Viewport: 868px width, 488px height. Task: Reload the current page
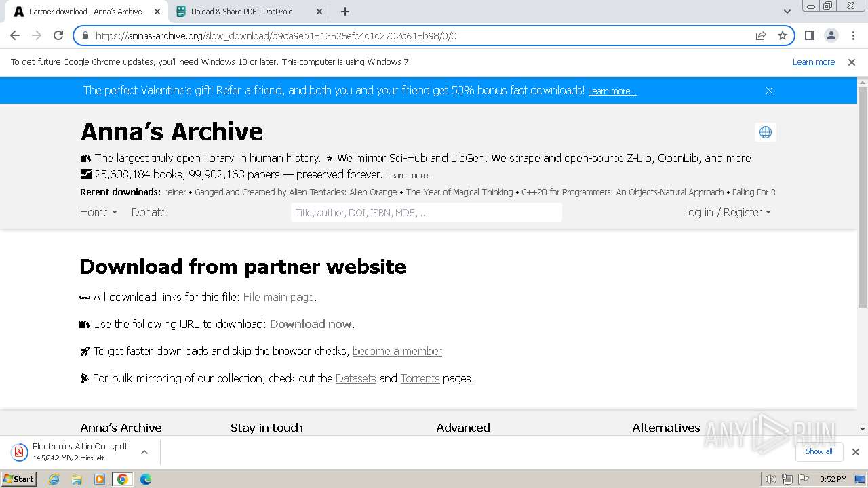(x=58, y=35)
